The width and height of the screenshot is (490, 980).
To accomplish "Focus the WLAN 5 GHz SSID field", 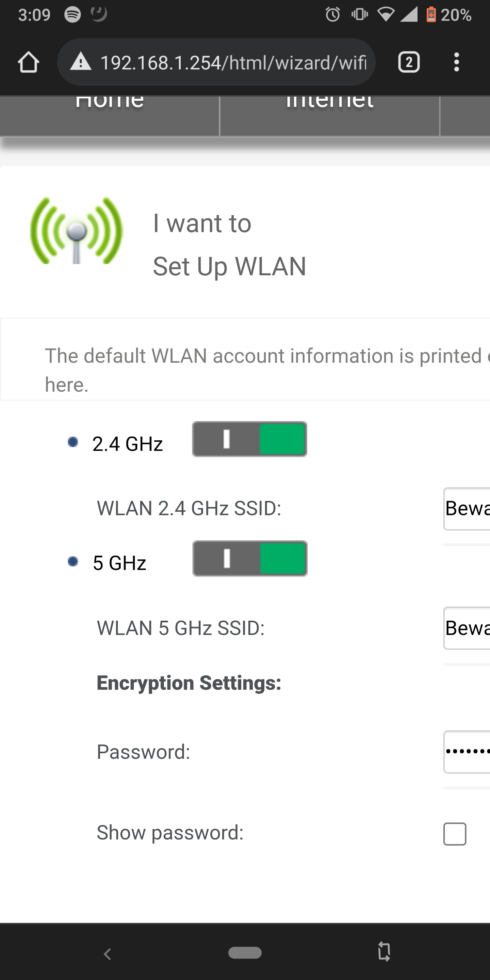I will coord(467,628).
